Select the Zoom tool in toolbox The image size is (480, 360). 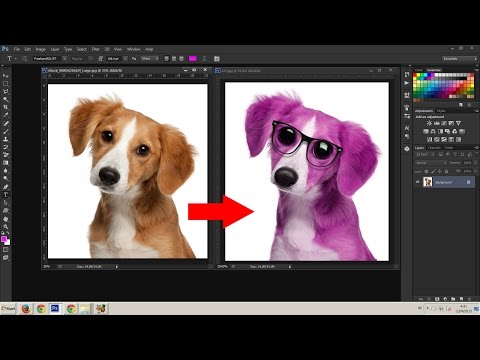point(6,227)
